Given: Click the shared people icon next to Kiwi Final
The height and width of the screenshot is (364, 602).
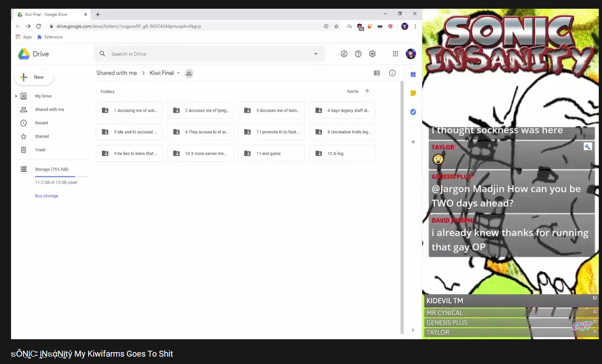Looking at the screenshot, I should pos(189,73).
